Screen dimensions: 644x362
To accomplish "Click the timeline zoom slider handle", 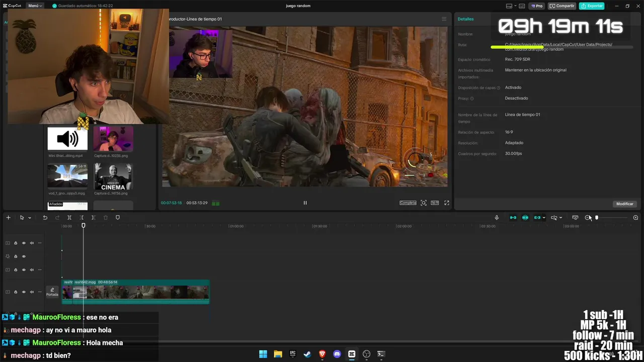I will (597, 218).
